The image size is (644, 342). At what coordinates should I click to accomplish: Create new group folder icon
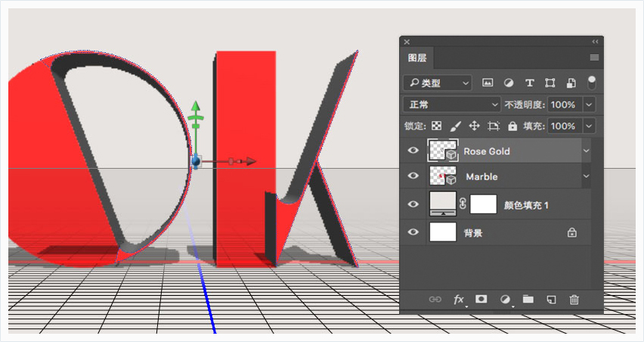coord(528,300)
